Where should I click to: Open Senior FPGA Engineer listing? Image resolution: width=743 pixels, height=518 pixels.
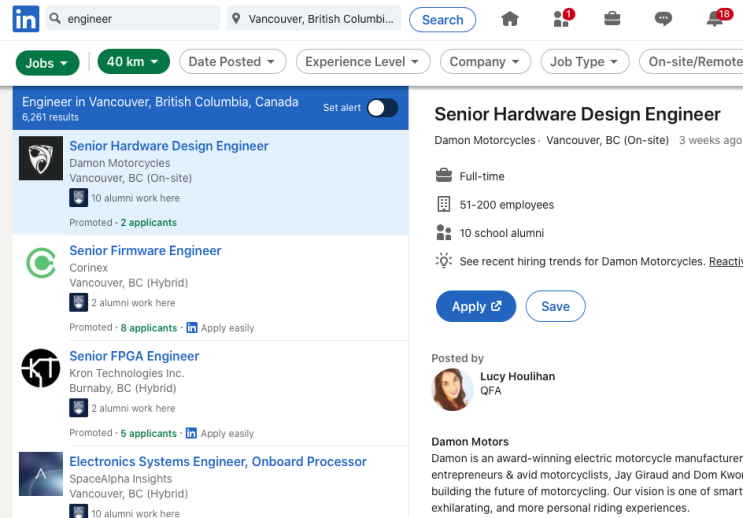click(134, 356)
